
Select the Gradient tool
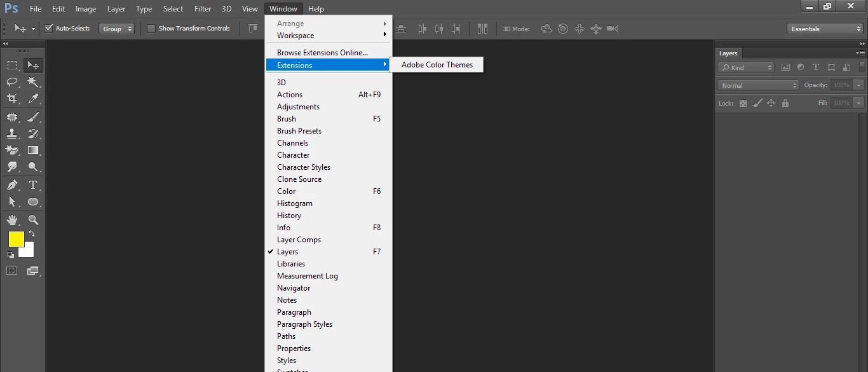click(33, 150)
